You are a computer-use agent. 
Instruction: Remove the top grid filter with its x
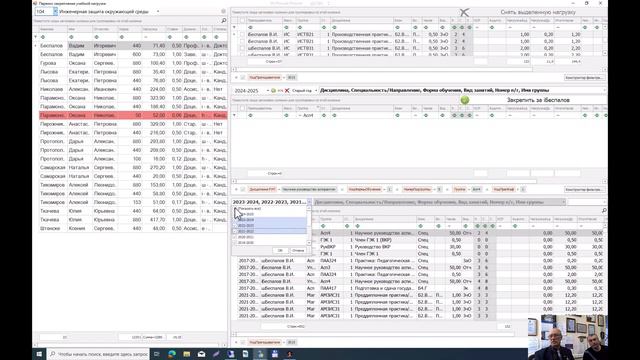(x=236, y=77)
